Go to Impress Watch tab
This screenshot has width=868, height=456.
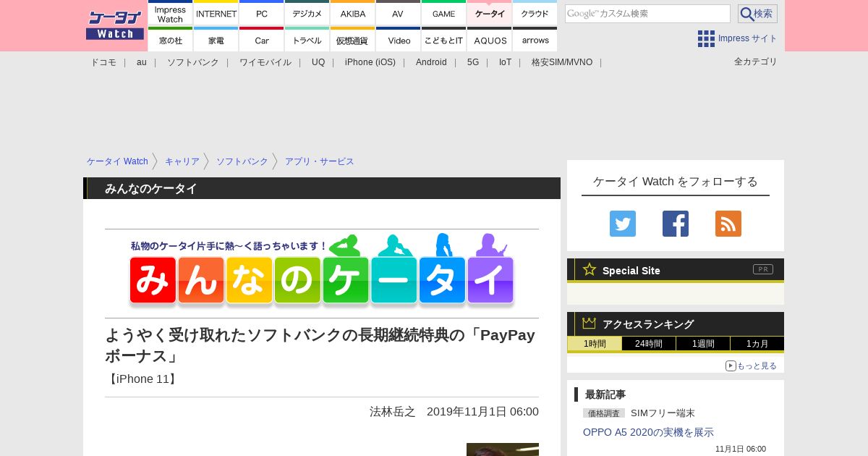(171, 13)
